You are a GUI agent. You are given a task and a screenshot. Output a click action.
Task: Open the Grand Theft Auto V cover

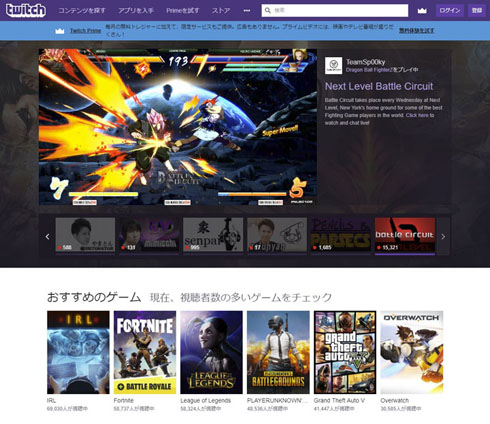(345, 352)
